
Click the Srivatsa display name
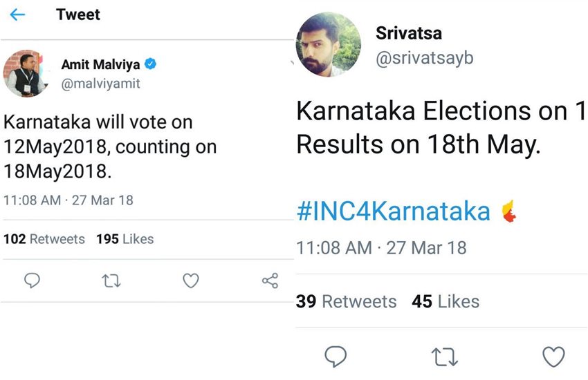409,33
